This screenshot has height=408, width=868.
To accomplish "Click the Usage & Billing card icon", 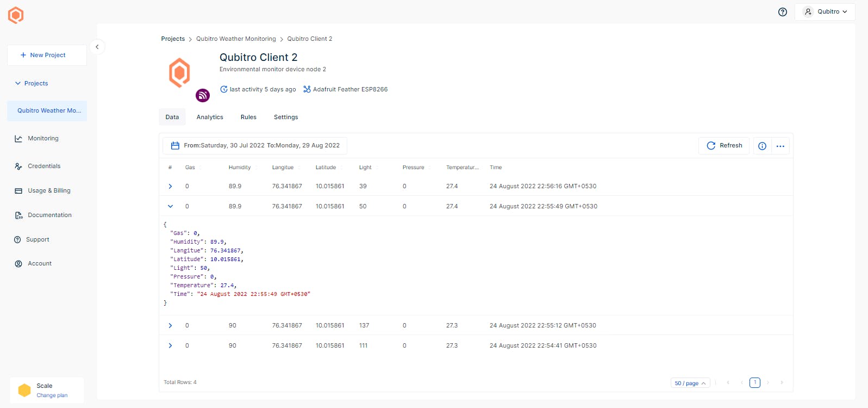I will click(x=18, y=191).
